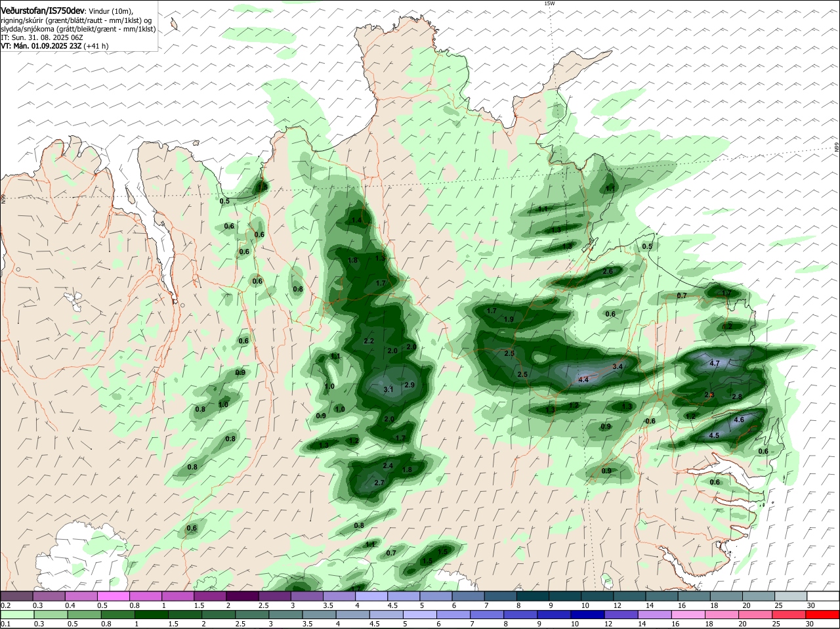Click the red 30 swatch in the rain scale
The height and width of the screenshot is (629, 840).
tap(823, 614)
